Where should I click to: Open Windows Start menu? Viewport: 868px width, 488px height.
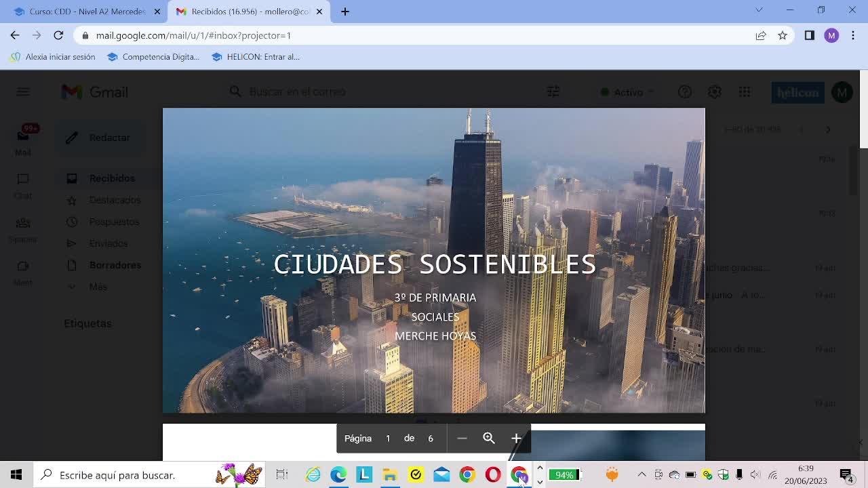(x=16, y=475)
